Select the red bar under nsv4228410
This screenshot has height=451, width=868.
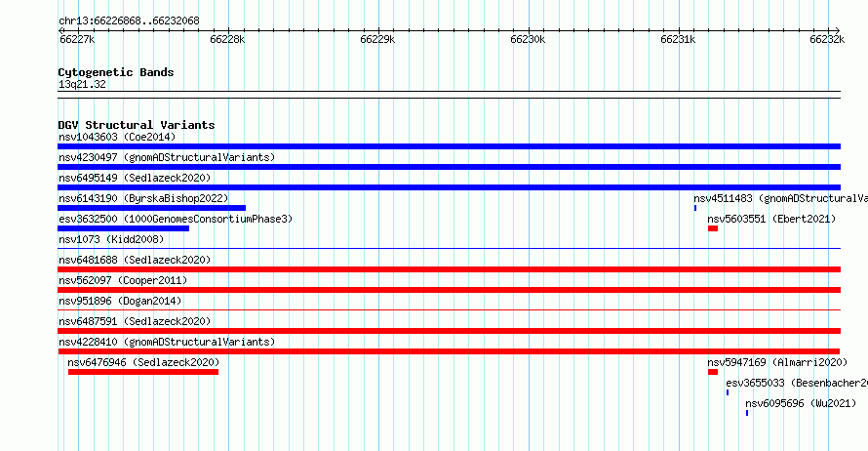pyautogui.click(x=449, y=351)
